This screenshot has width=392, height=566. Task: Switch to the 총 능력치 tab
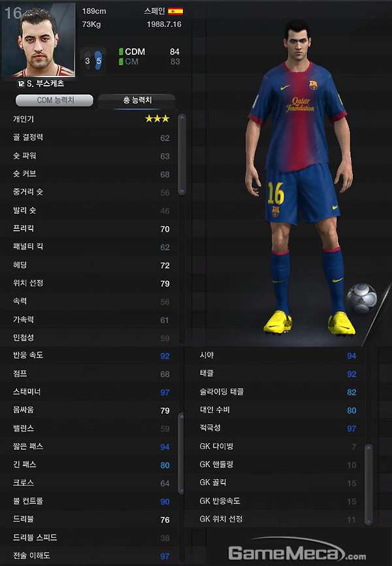point(137,101)
